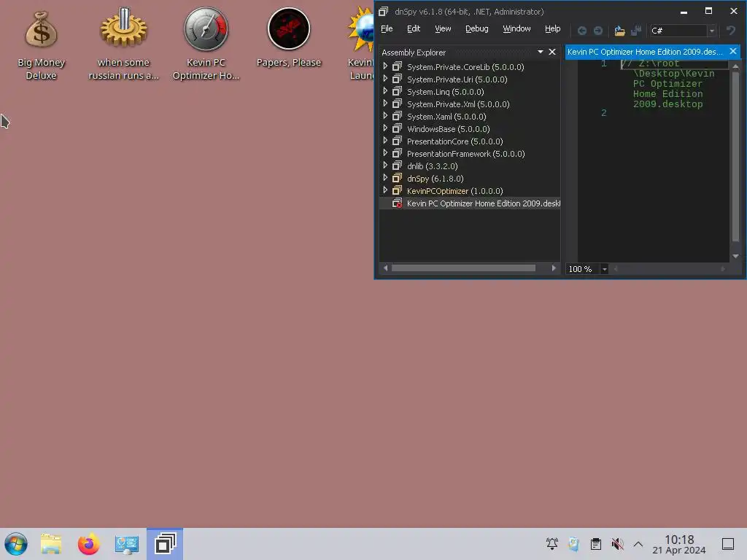Open the Help menu
Viewport: 747px width, 560px height.
(553, 29)
